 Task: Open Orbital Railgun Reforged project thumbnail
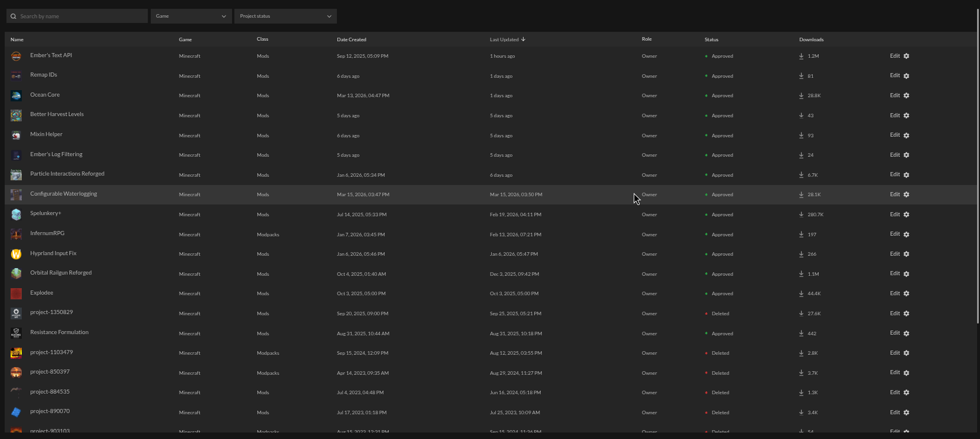coord(16,274)
